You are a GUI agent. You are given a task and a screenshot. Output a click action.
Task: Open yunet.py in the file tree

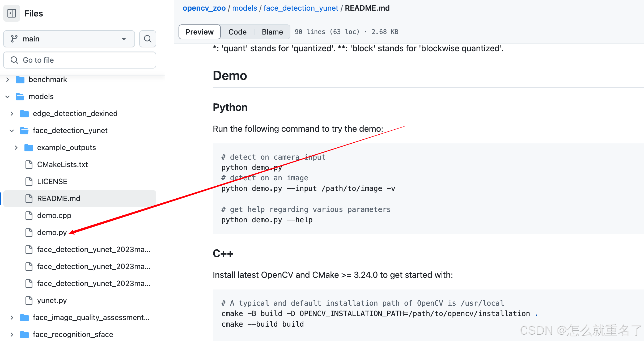click(x=52, y=301)
